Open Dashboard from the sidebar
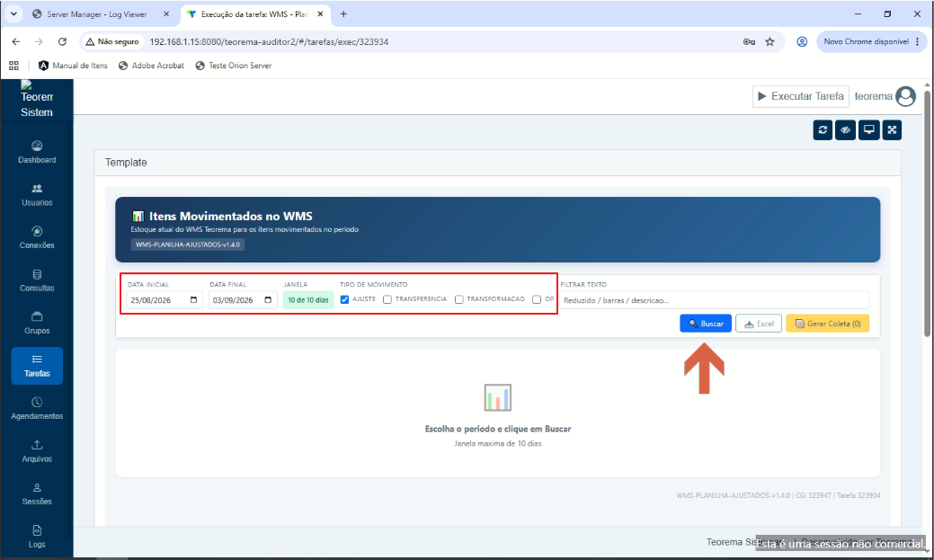Screen dimensions: 934x560 (37, 152)
